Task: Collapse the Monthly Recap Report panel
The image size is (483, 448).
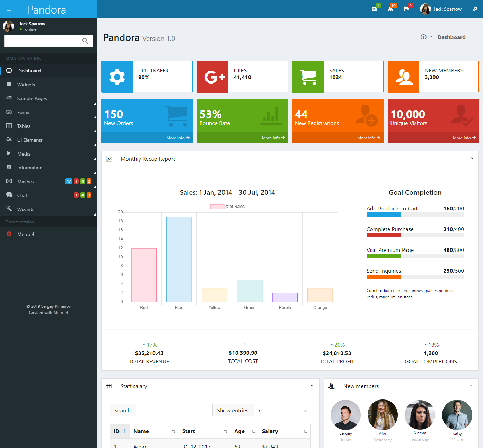Action: (x=471, y=158)
